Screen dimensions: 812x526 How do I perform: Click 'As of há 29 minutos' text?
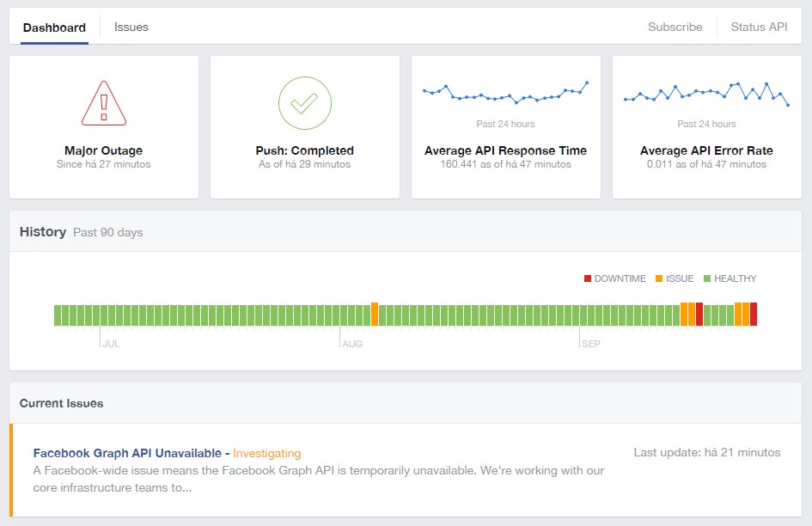[x=304, y=164]
